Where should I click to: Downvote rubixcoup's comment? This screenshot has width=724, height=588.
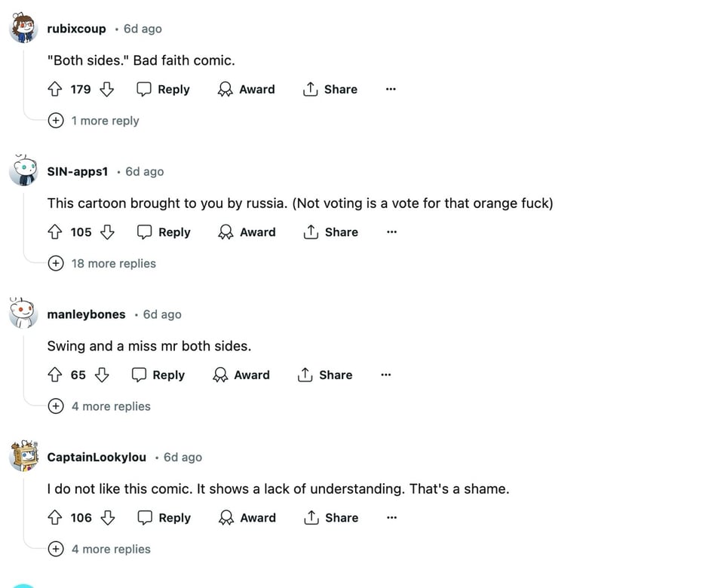click(x=106, y=89)
